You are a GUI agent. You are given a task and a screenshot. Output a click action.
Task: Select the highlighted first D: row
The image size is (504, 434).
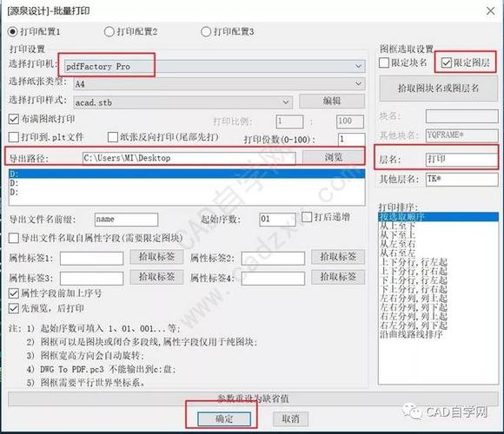(x=187, y=174)
